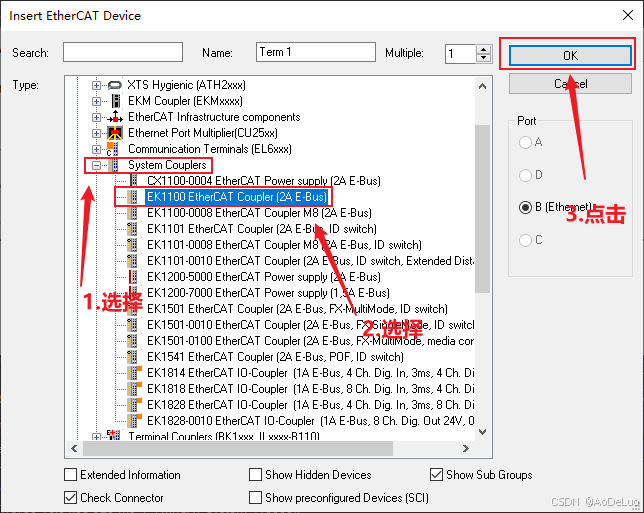This screenshot has height=513, width=644.
Task: Select EK1828-0010 EtherCAT IO-Coupler entry
Action: click(310, 421)
